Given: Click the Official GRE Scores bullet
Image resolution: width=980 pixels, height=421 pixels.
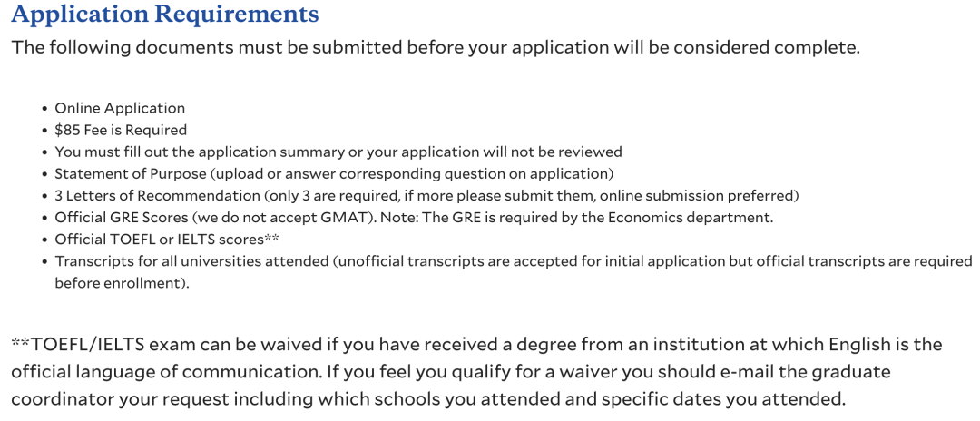Looking at the screenshot, I should pos(128,217).
